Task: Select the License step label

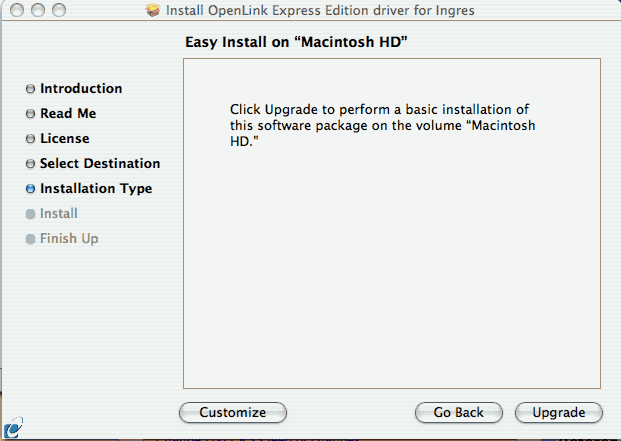Action: point(65,138)
